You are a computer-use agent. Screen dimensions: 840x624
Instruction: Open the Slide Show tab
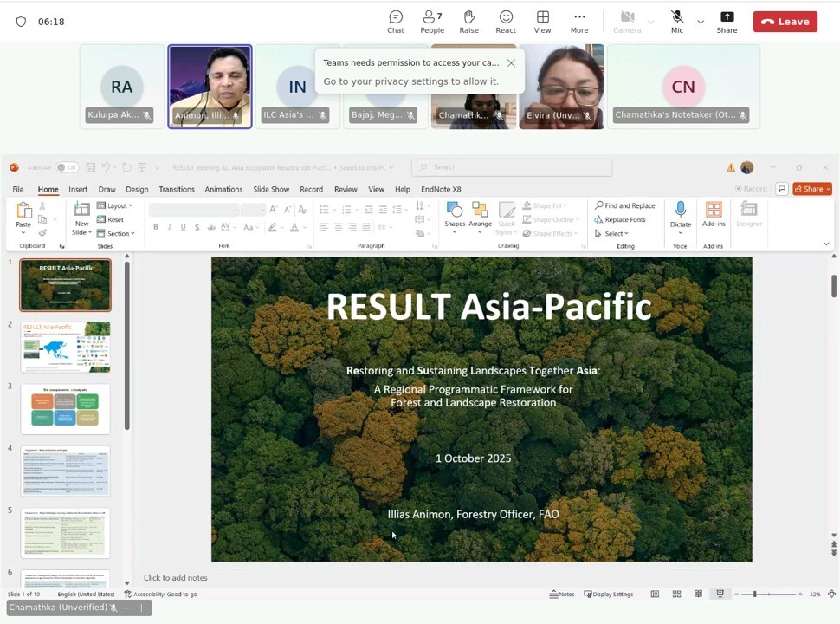[x=271, y=189]
